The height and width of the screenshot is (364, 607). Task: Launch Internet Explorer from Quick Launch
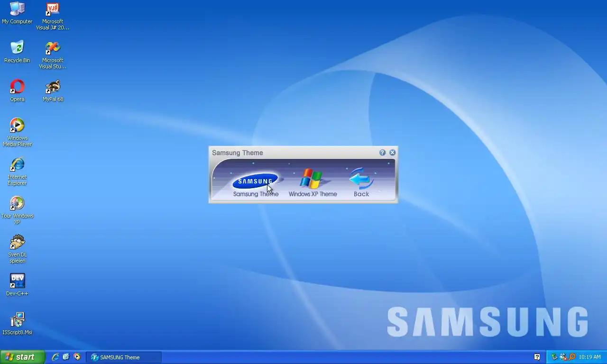[55, 357]
